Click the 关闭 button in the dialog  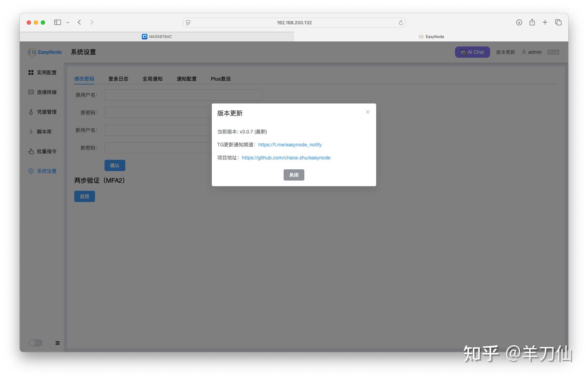pyautogui.click(x=293, y=175)
